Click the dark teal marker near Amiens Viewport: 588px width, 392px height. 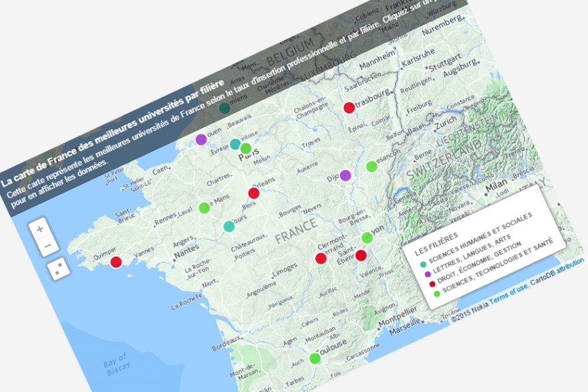(x=225, y=108)
